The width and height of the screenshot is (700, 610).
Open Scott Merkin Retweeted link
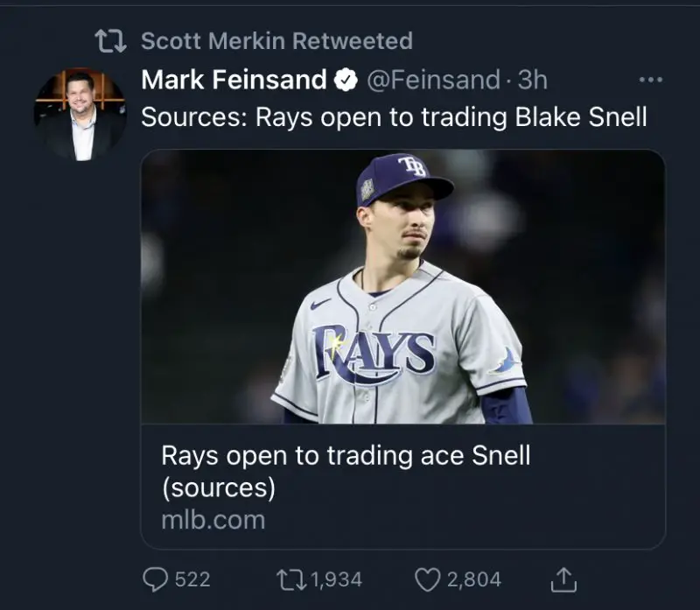click(276, 40)
